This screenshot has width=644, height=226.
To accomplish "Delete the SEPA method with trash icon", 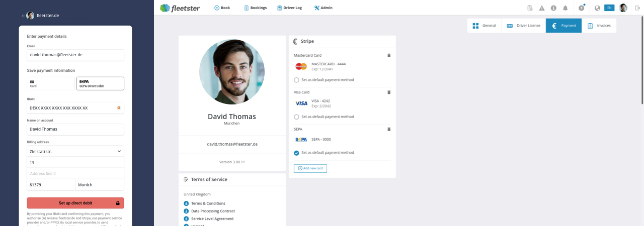I will pos(389,129).
